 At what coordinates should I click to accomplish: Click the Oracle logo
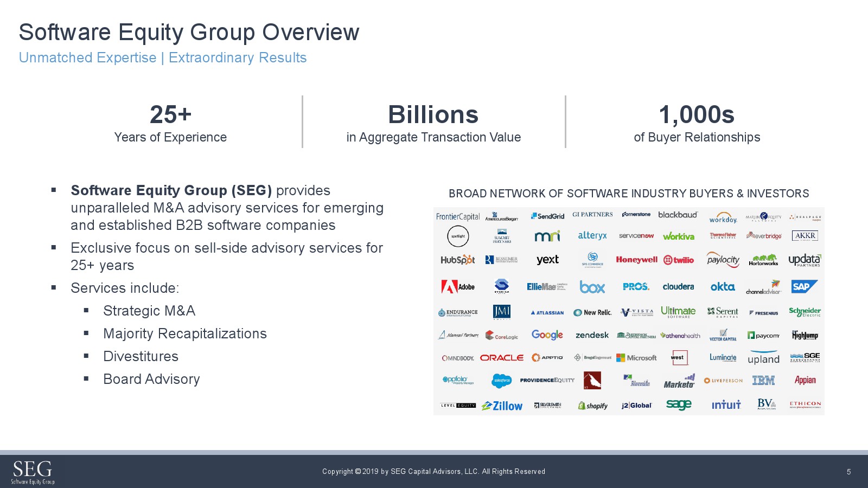coord(501,358)
